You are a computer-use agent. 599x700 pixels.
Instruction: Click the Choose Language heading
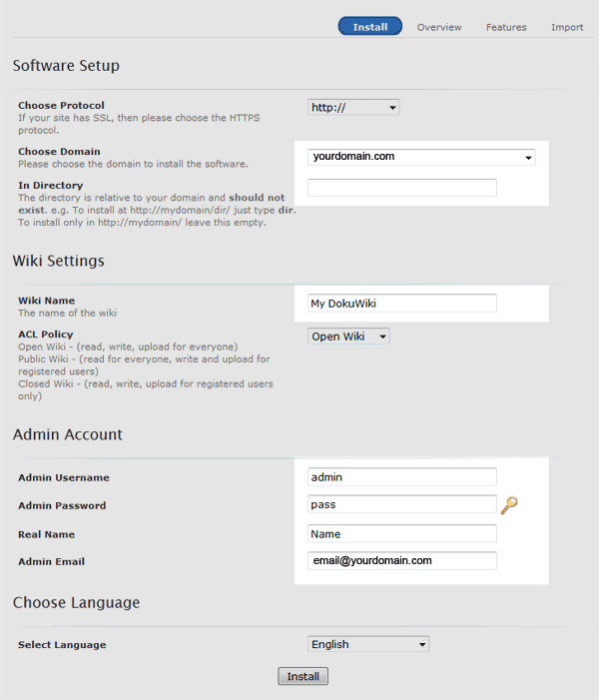[x=76, y=603]
